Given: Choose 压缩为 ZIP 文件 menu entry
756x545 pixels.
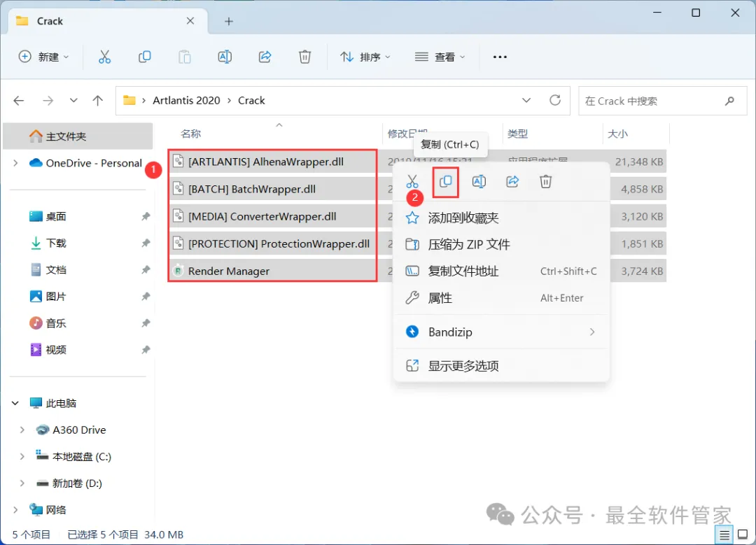Looking at the screenshot, I should (x=501, y=244).
